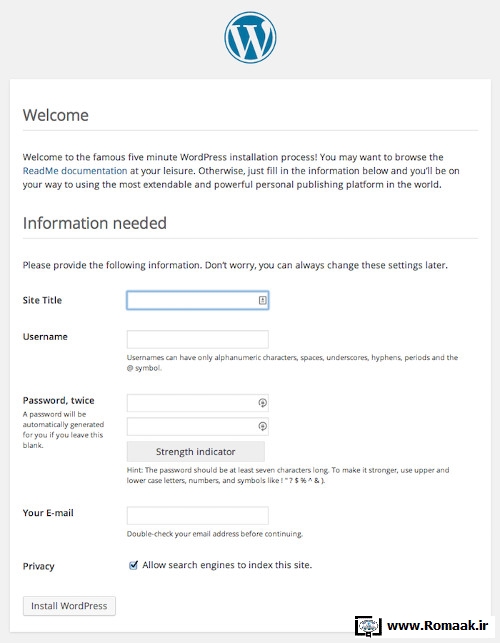This screenshot has height=643, width=500.
Task: Open the ReadMe documentation link
Action: point(75,171)
